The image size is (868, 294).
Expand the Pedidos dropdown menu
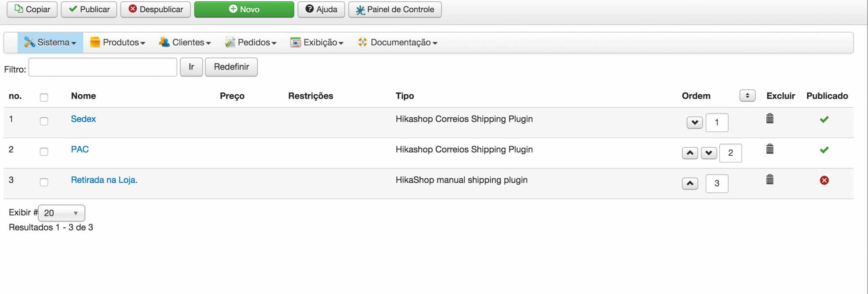pyautogui.click(x=251, y=43)
